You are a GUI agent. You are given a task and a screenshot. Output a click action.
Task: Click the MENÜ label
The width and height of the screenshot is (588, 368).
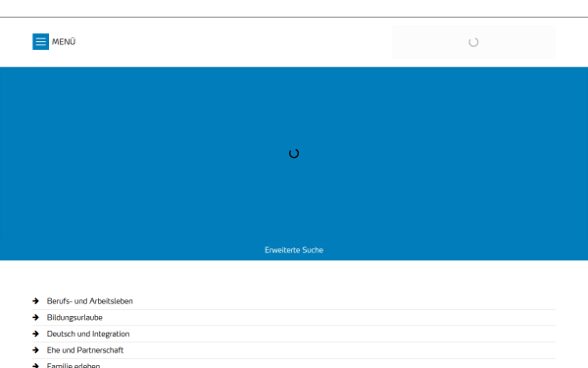coord(64,41)
